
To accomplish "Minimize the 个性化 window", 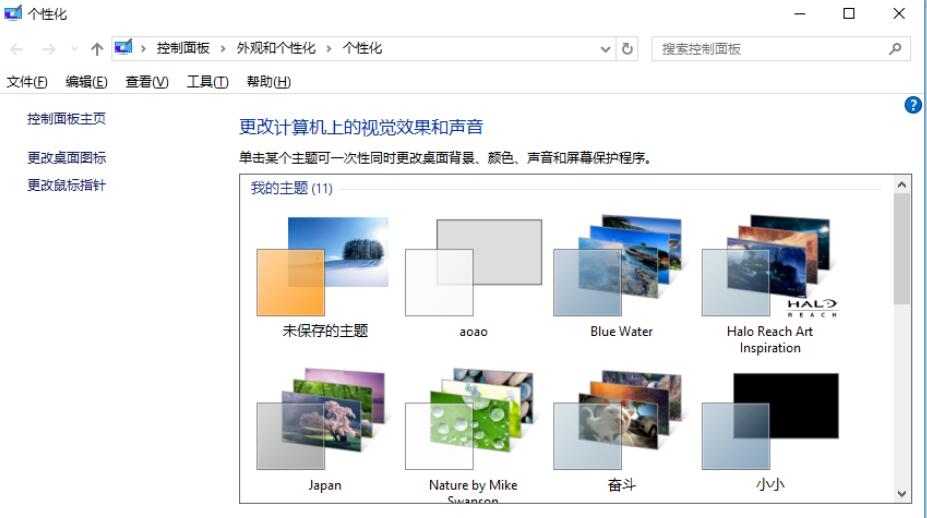I will (800, 13).
